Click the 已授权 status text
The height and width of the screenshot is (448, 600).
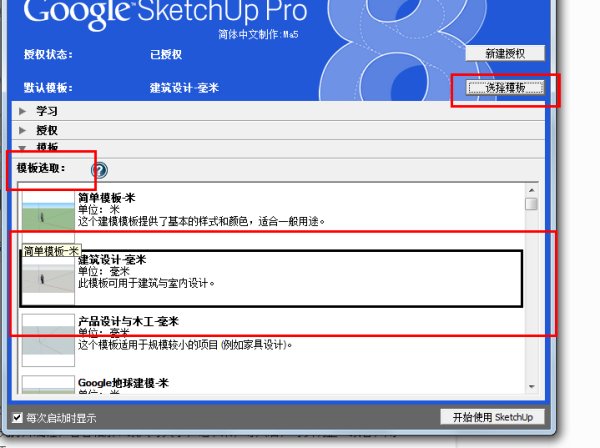(x=166, y=54)
